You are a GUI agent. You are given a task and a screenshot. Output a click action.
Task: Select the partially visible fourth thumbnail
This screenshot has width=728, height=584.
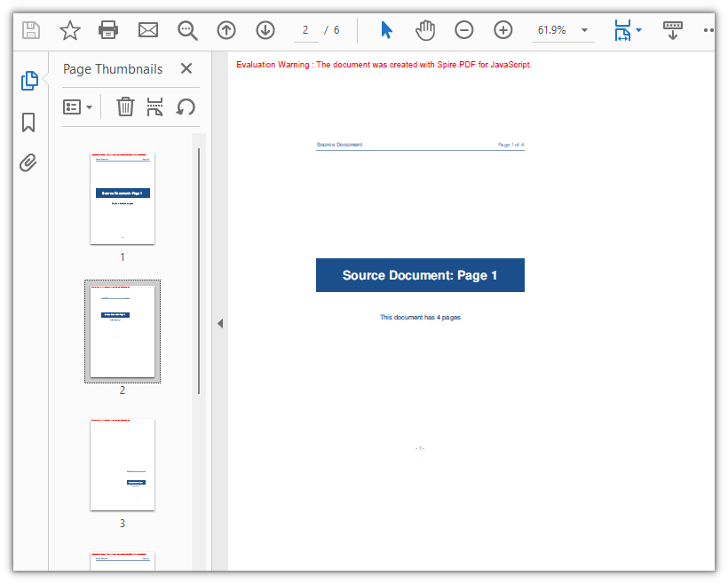(x=123, y=561)
